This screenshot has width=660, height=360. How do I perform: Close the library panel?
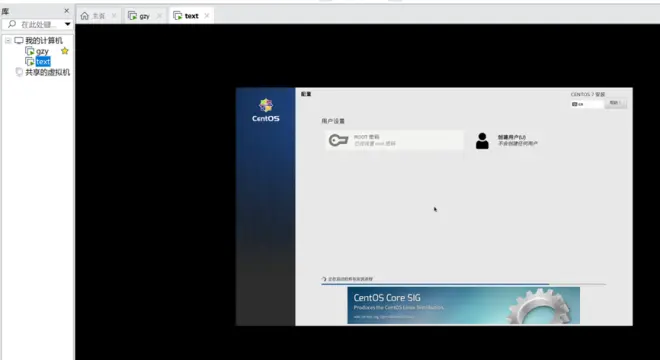67,11
